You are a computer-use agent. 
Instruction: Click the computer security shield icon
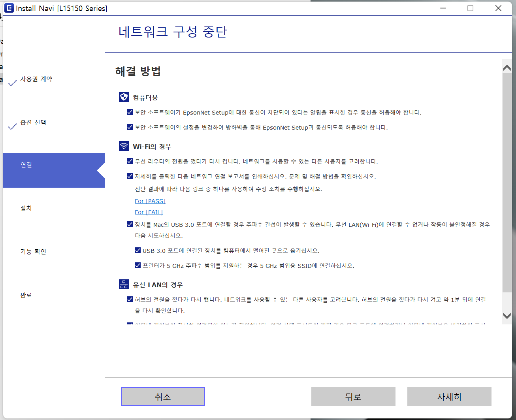(124, 97)
